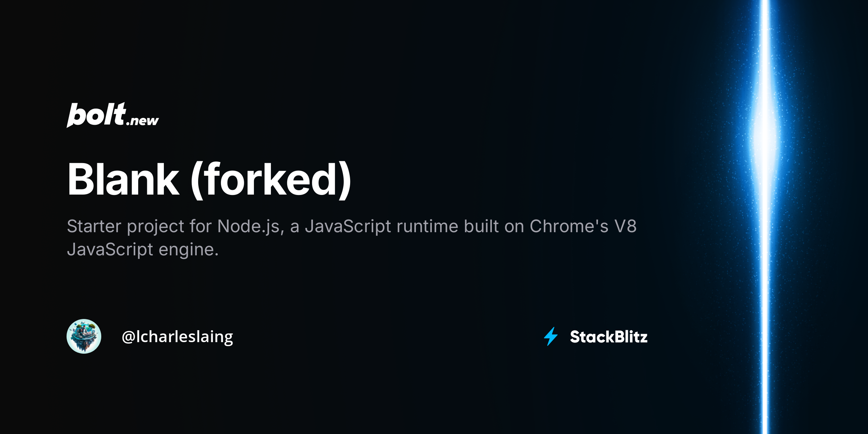Click the "JavaScript engine." line
The height and width of the screenshot is (434, 868).
[142, 250]
